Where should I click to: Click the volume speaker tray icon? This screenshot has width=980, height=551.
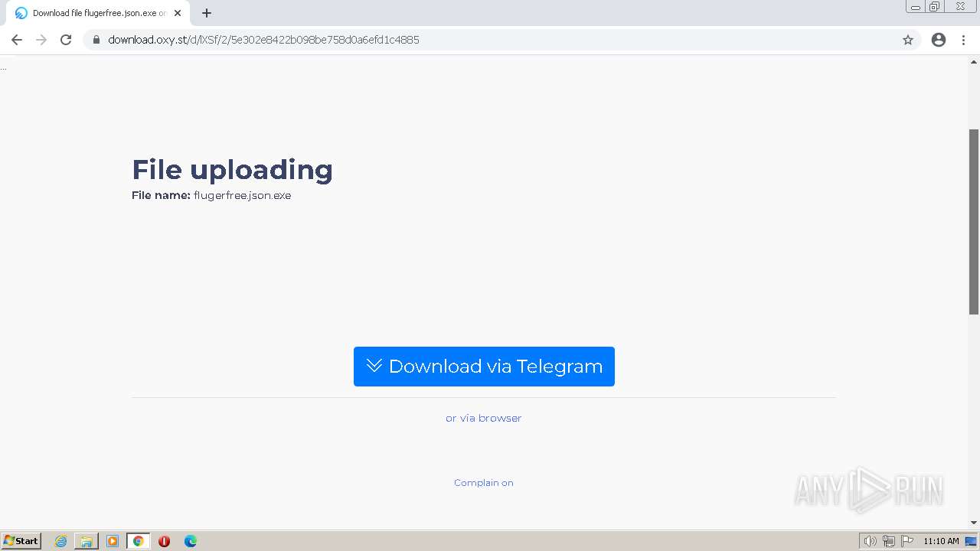[870, 541]
